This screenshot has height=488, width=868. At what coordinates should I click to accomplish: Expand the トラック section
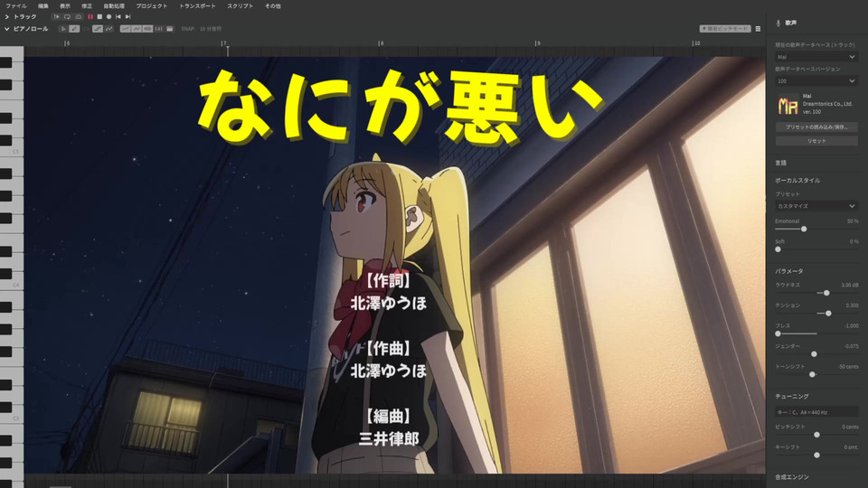tap(6, 17)
